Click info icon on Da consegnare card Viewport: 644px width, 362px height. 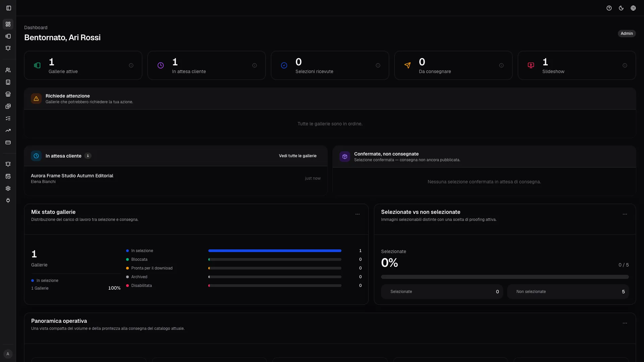point(501,65)
